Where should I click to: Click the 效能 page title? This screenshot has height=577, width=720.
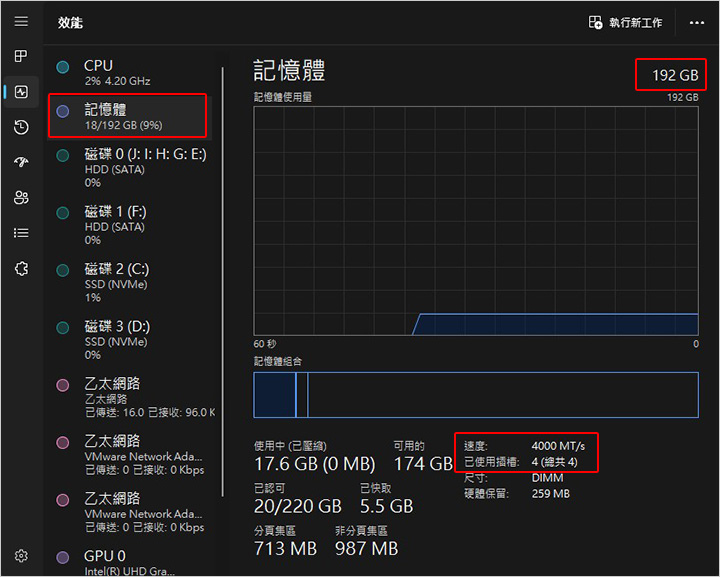point(70,22)
